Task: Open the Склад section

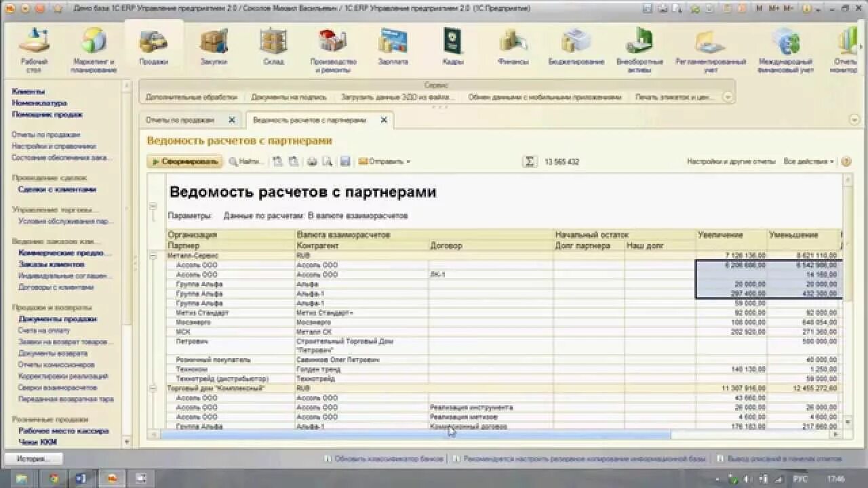Action: coord(273,47)
